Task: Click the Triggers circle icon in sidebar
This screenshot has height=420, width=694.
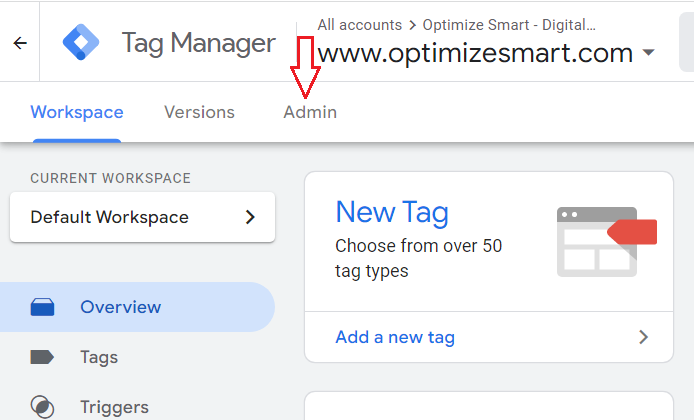Action: point(42,407)
